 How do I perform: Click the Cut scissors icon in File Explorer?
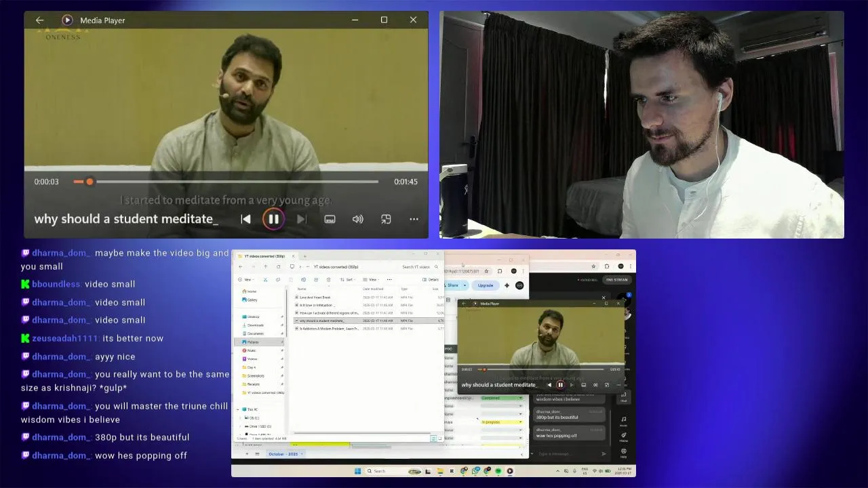tap(265, 279)
